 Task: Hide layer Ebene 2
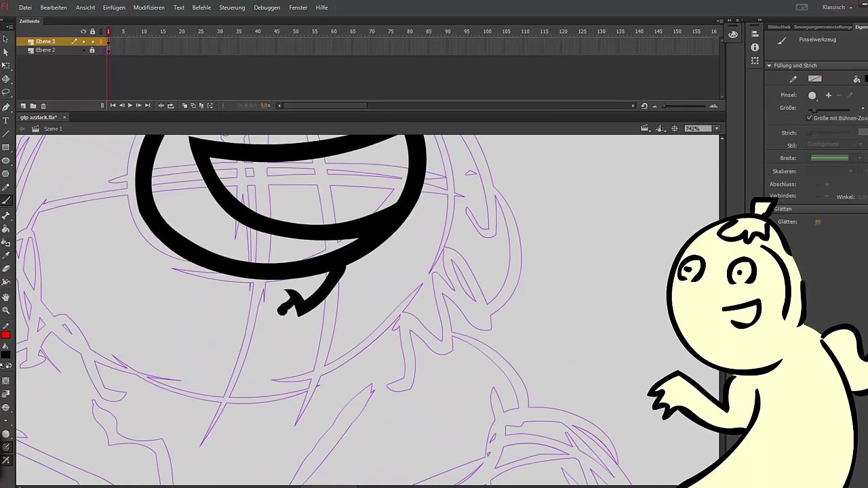click(x=83, y=50)
